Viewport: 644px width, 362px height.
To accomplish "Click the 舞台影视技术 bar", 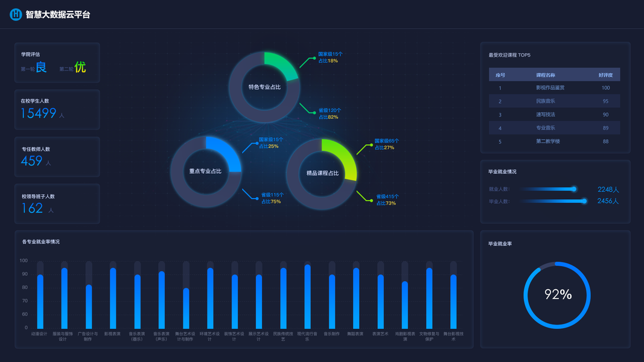I will click(x=453, y=302).
